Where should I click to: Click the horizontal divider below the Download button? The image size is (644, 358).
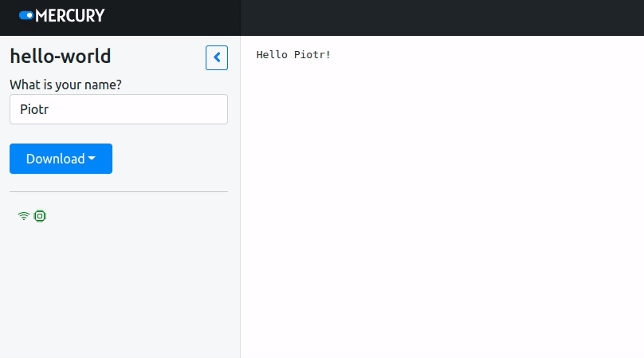point(119,191)
